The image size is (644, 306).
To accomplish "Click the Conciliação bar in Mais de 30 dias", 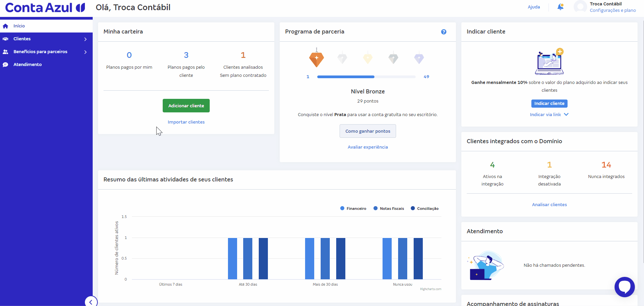I will click(341, 259).
